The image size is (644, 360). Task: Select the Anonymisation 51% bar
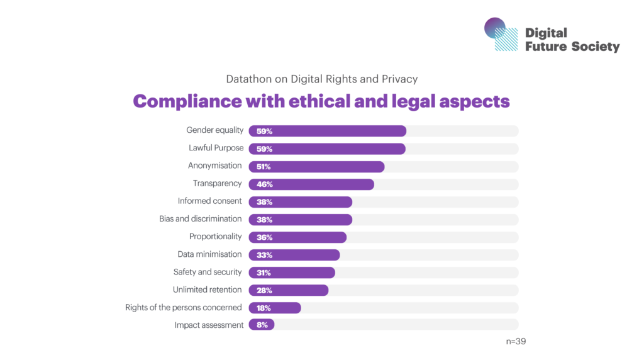pos(316,167)
